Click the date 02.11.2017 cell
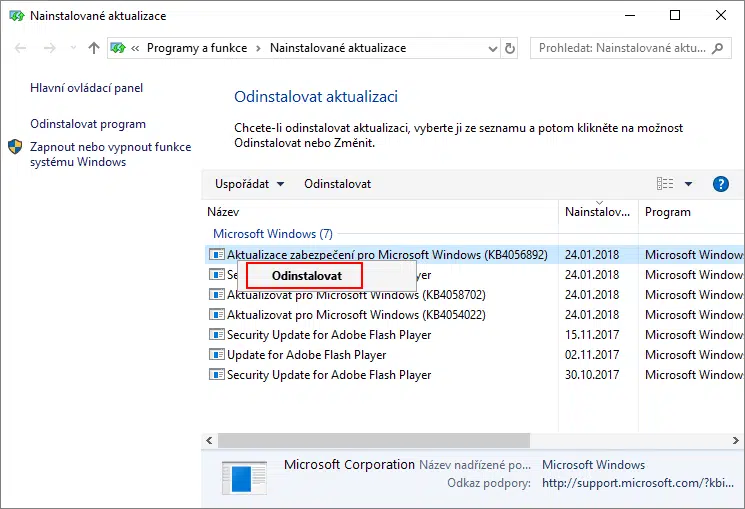 click(592, 355)
